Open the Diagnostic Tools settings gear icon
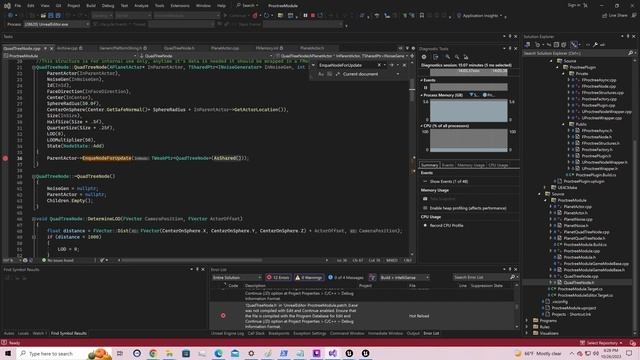Screen dimensions: 640x360 (424, 57)
